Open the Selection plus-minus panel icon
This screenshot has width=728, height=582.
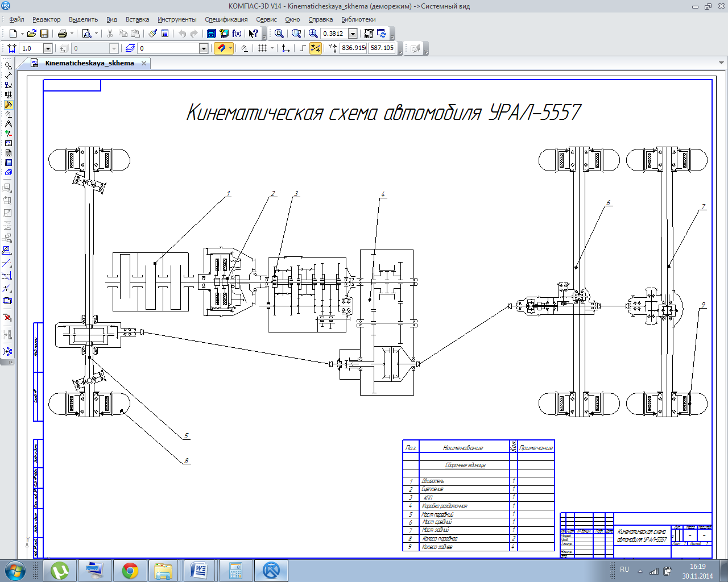tap(9, 134)
